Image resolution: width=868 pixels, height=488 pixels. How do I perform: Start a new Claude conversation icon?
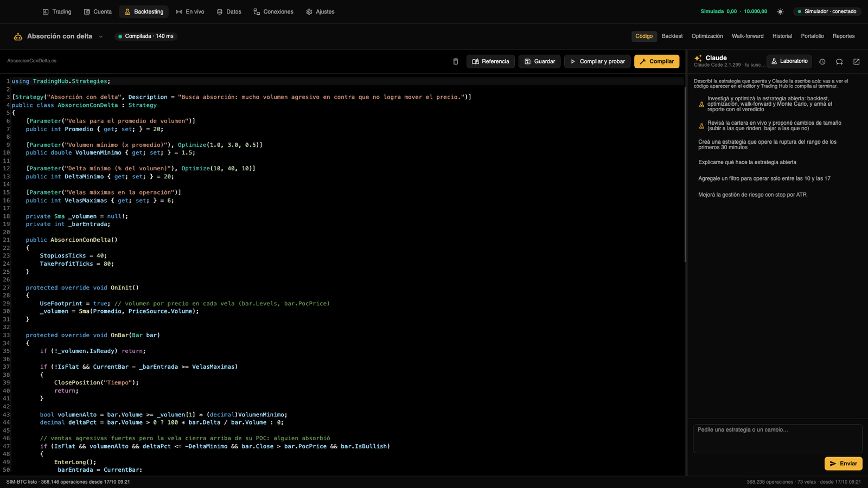click(x=839, y=61)
